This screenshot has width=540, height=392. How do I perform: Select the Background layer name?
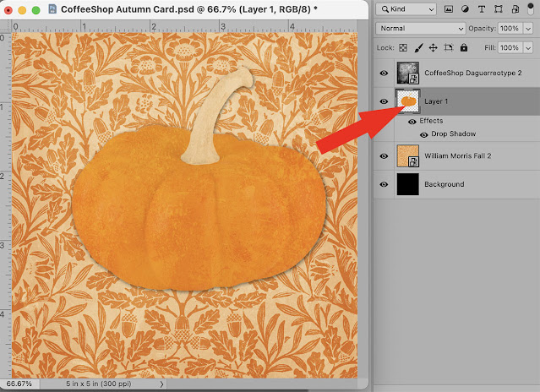point(445,184)
